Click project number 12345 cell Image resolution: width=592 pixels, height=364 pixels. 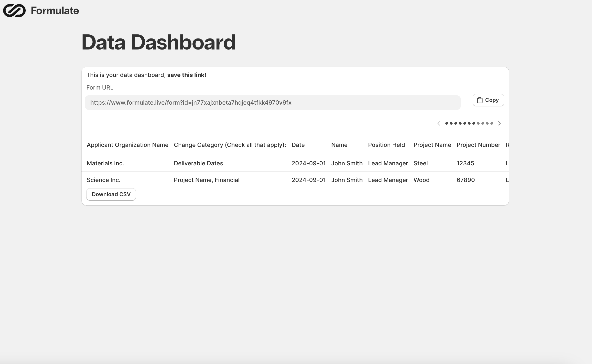[465, 163]
